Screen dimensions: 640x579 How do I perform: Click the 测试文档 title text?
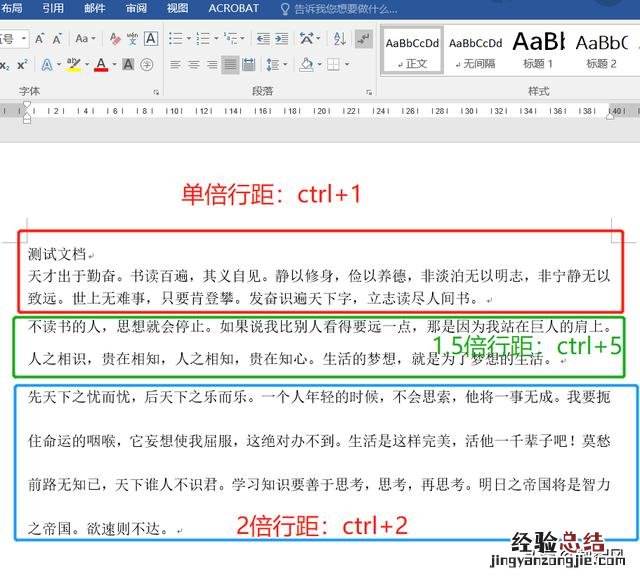[x=57, y=255]
